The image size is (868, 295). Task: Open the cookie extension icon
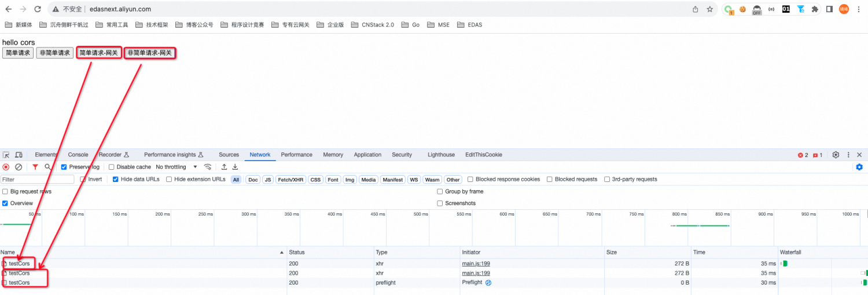coord(742,9)
